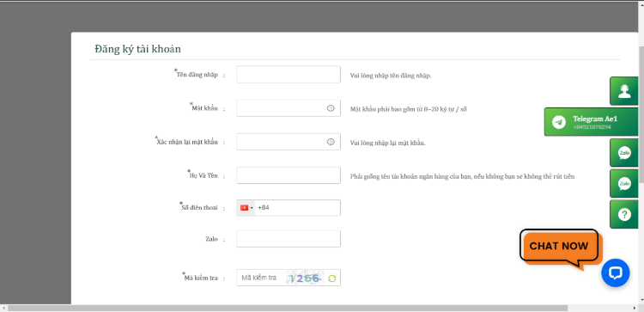
Task: Focus the Mật khẩu password field
Action: [289, 108]
